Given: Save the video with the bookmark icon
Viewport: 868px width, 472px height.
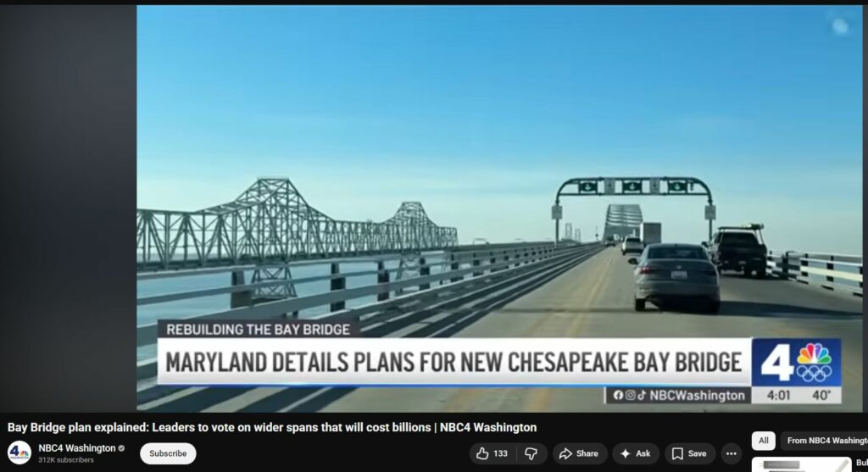Looking at the screenshot, I should 690,453.
